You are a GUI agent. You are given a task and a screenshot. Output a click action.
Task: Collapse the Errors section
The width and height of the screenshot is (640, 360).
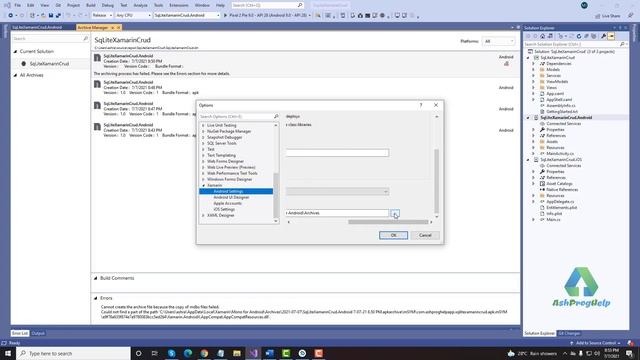pyautogui.click(x=96, y=298)
